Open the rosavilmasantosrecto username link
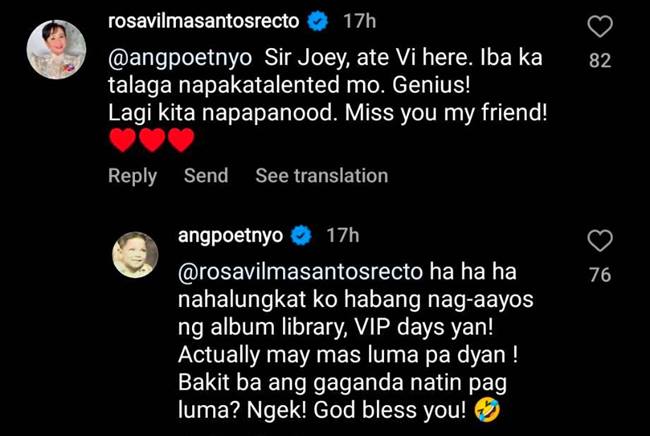Screen dimensions: 650x436 tap(204, 21)
